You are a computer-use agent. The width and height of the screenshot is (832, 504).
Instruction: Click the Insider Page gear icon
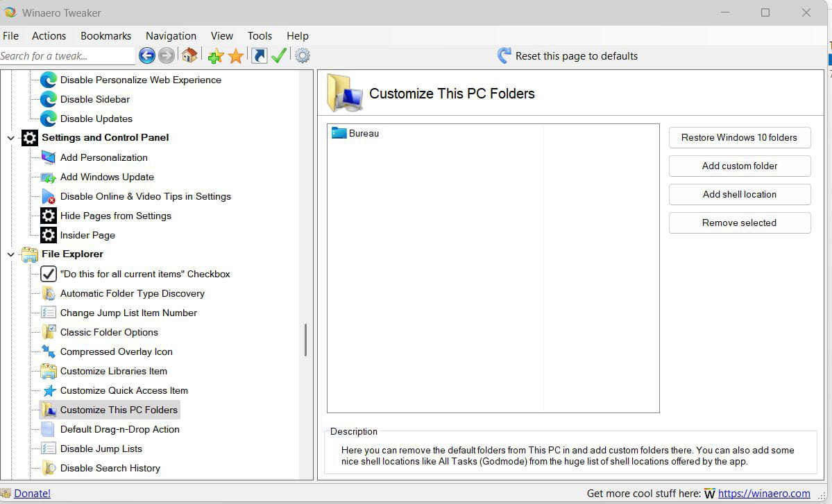49,235
